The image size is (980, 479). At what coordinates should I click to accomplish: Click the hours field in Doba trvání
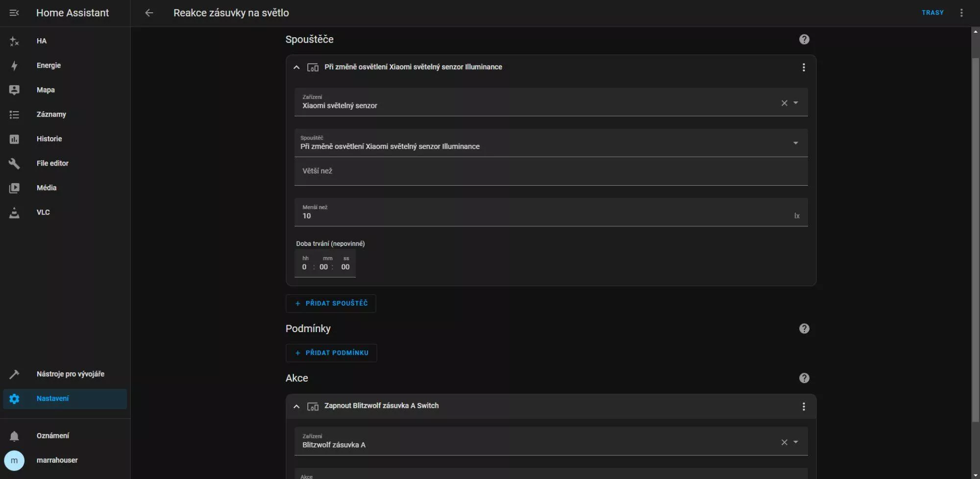(x=304, y=267)
